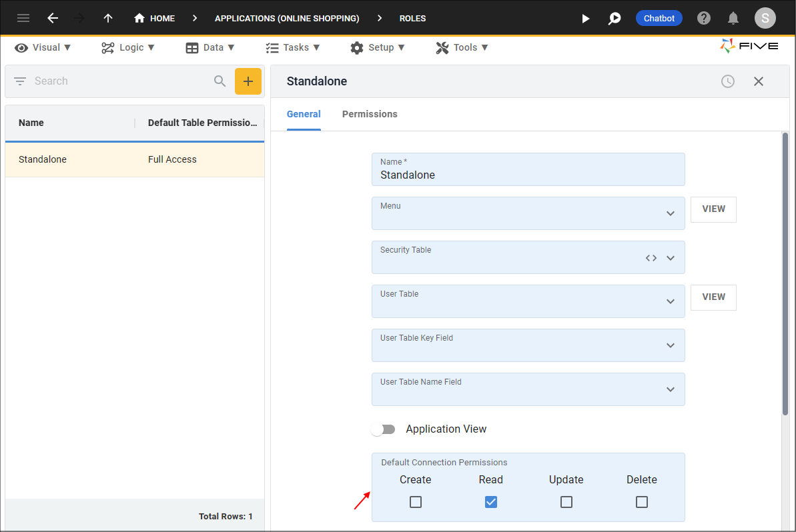Click the Five logo

click(x=749, y=45)
